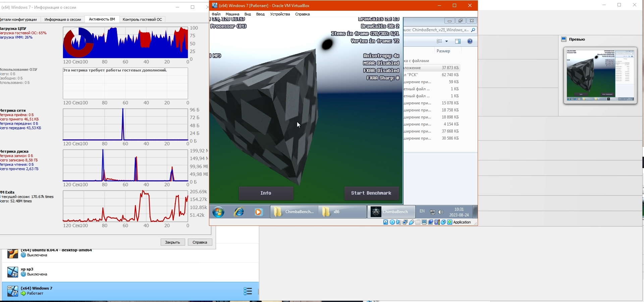Click the USB devices status icon
644x302 pixels.
click(x=411, y=222)
